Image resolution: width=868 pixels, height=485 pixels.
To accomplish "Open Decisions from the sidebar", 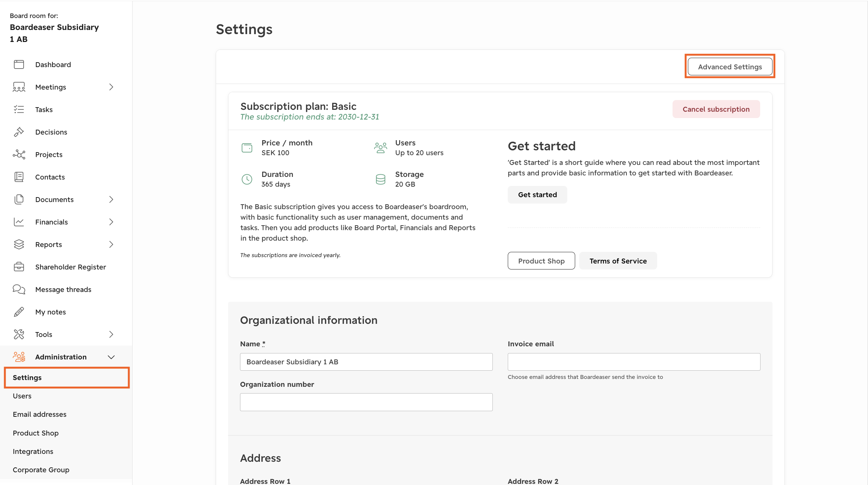I will click(x=51, y=132).
